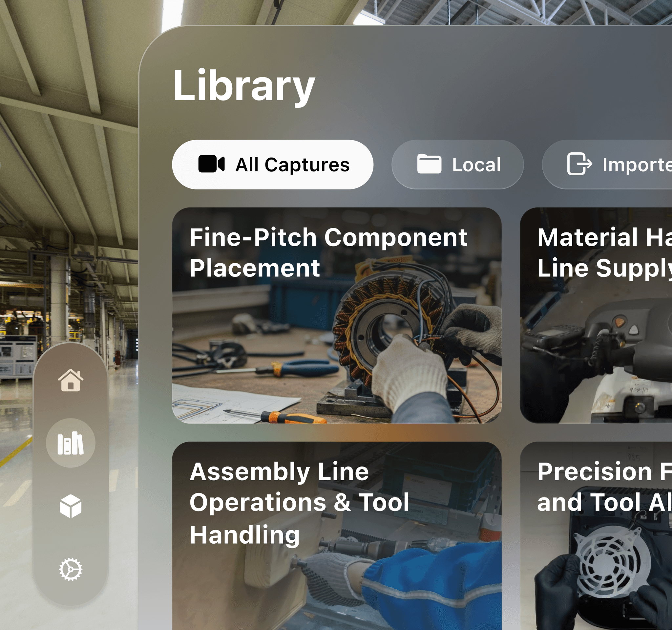This screenshot has width=672, height=630.
Task: Select the Library books icon in sidebar
Action: tap(71, 443)
